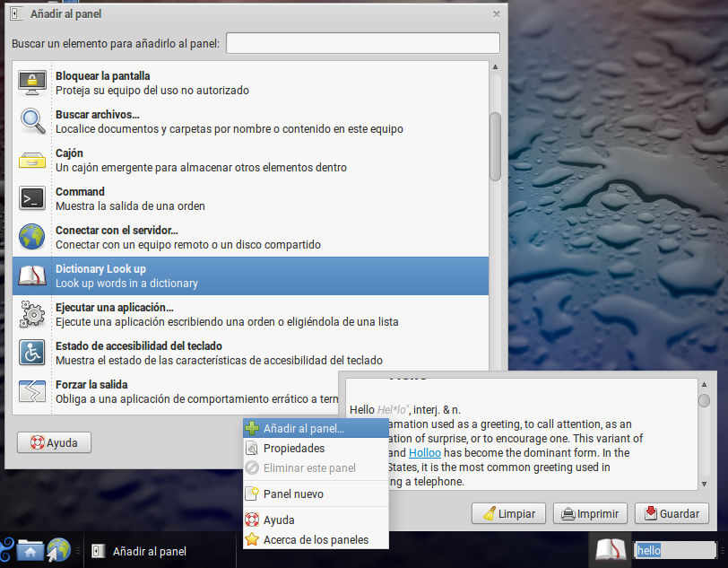The height and width of the screenshot is (568, 728).
Task: Pick the Command terminal icon
Action: 32,198
